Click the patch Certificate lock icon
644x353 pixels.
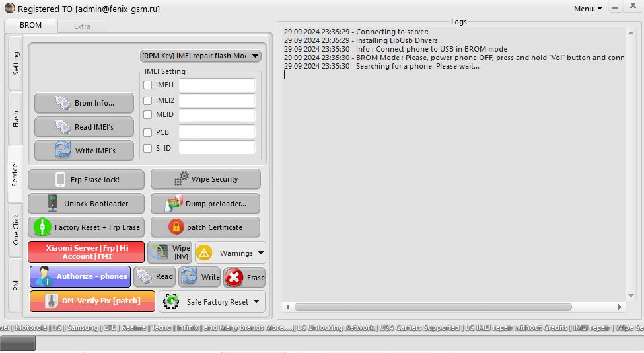click(176, 227)
